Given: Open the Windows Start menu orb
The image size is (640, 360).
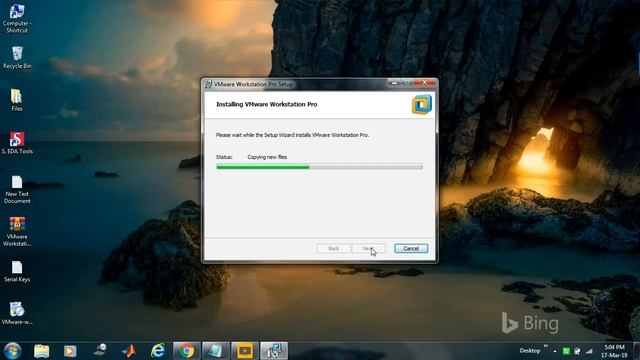Looking at the screenshot, I should [x=12, y=351].
